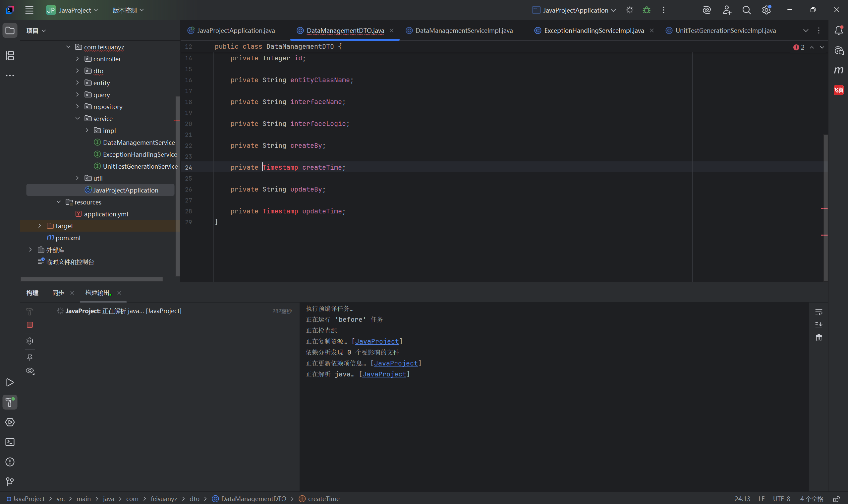Select the 构建输出 tab

[x=98, y=293]
